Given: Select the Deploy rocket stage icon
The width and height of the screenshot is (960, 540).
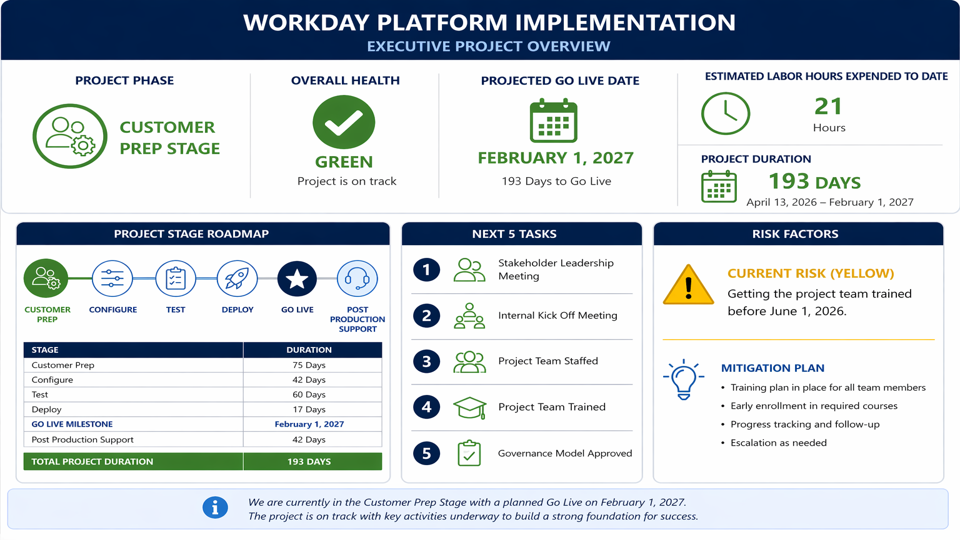Looking at the screenshot, I should [x=237, y=279].
